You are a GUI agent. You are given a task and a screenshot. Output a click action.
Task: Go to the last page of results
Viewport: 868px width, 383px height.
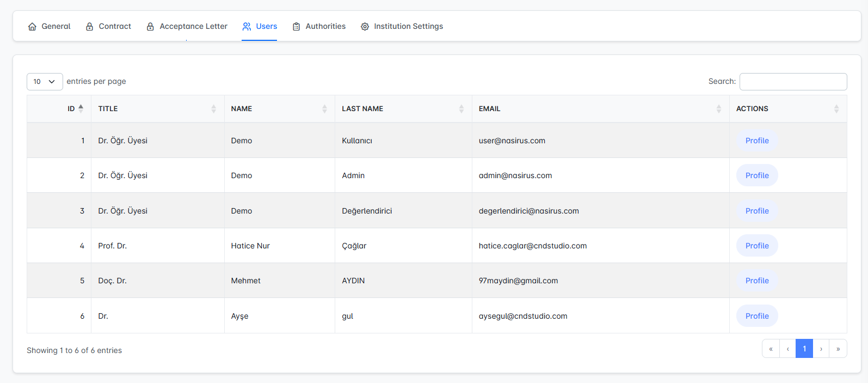838,349
